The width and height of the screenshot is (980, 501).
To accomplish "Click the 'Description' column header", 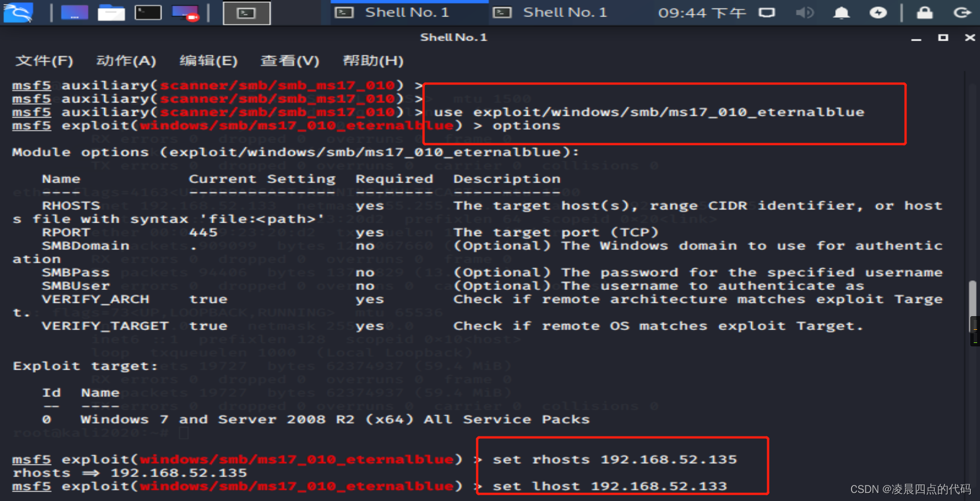I will (x=507, y=179).
